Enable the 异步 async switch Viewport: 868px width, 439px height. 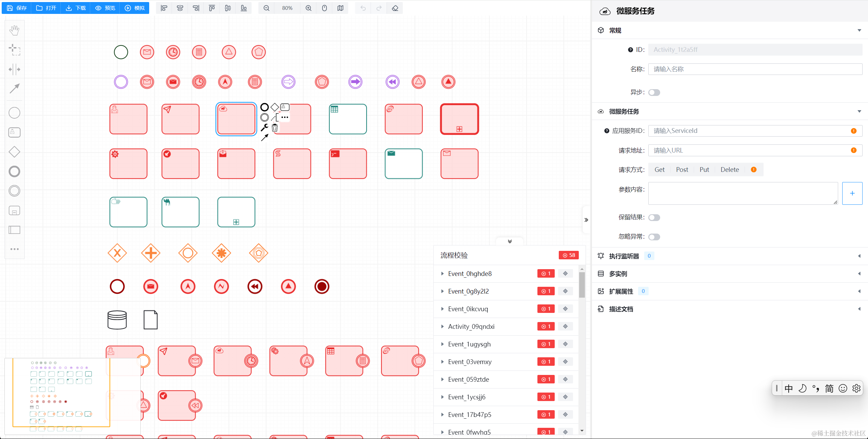(654, 93)
